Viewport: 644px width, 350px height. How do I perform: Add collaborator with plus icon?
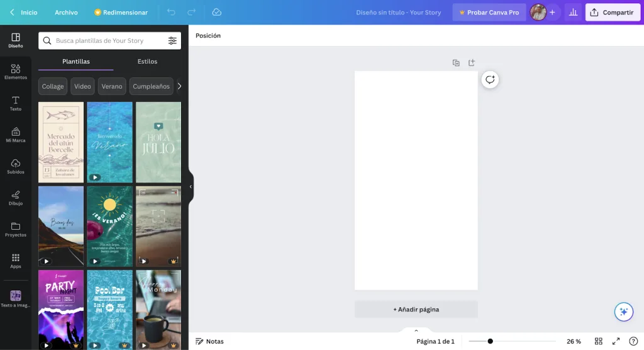552,13
